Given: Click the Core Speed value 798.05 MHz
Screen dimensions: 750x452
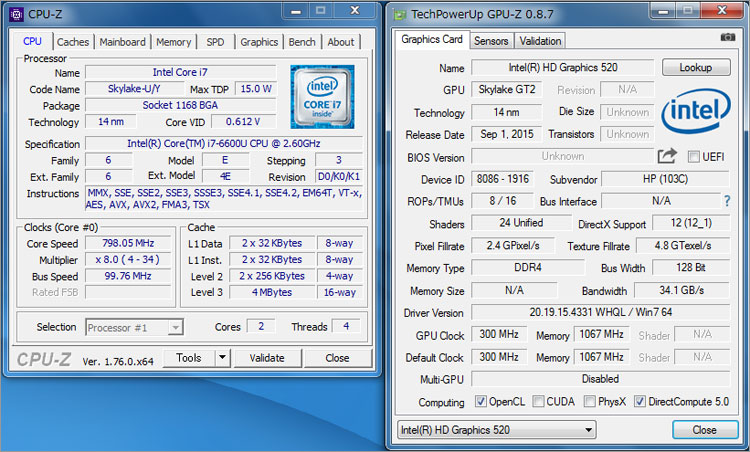Looking at the screenshot, I should (x=128, y=243).
